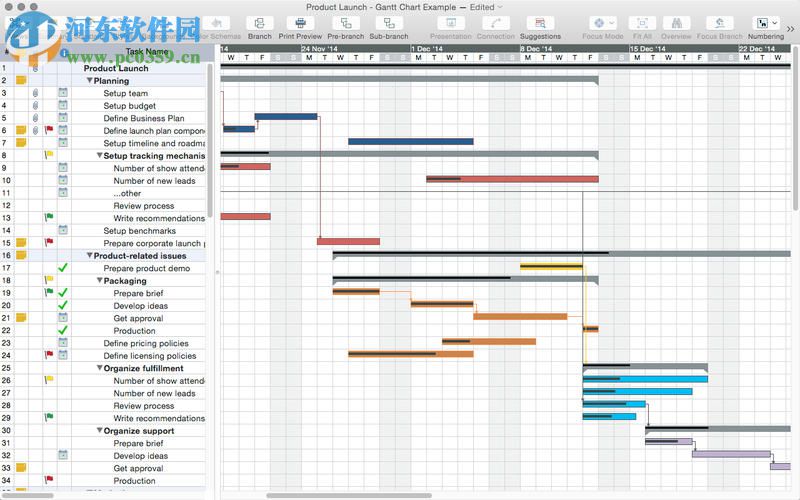Open the toolbar overflow double-chevron
The height and width of the screenshot is (500, 800).
(790, 29)
